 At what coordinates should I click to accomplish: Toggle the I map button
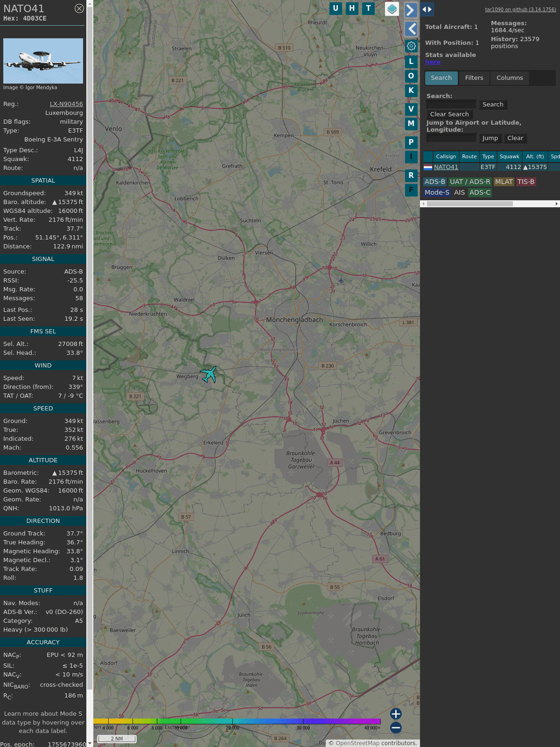click(411, 157)
